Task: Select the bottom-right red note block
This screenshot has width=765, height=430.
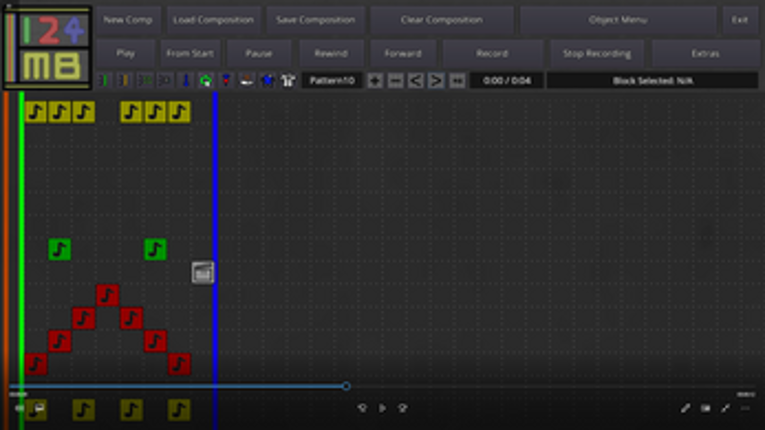Action: click(x=179, y=364)
